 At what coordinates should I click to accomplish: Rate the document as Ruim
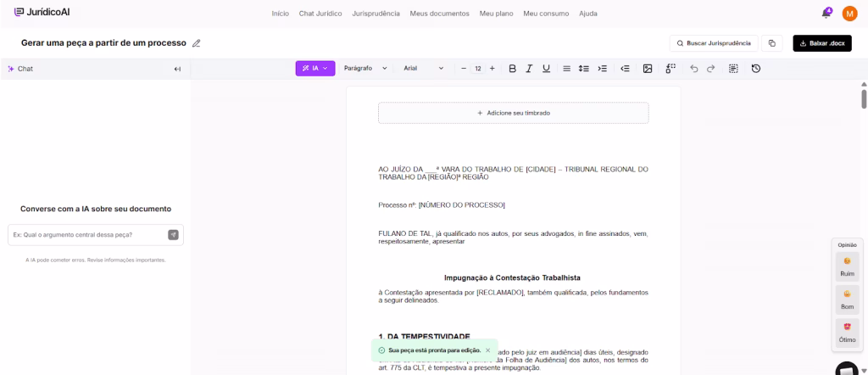(x=847, y=266)
